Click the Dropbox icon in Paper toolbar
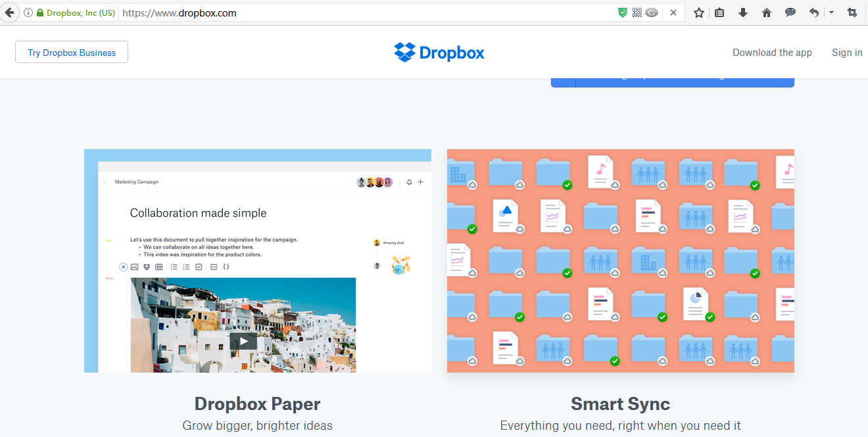 [x=147, y=267]
